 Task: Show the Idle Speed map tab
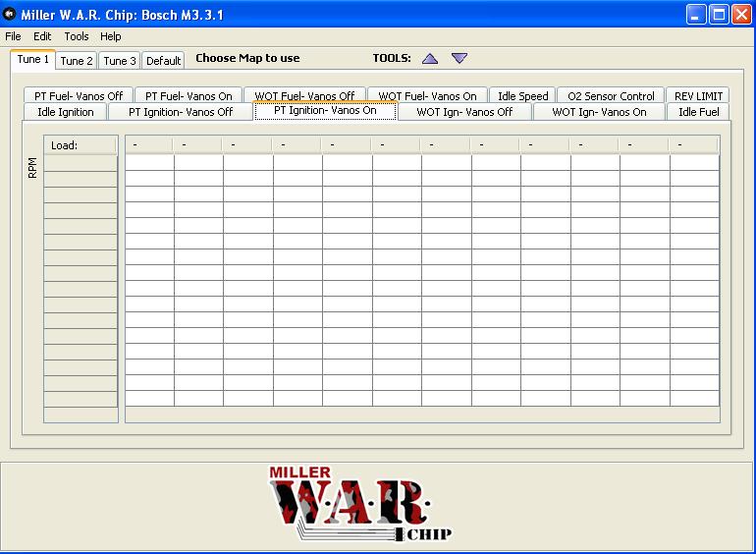(522, 95)
